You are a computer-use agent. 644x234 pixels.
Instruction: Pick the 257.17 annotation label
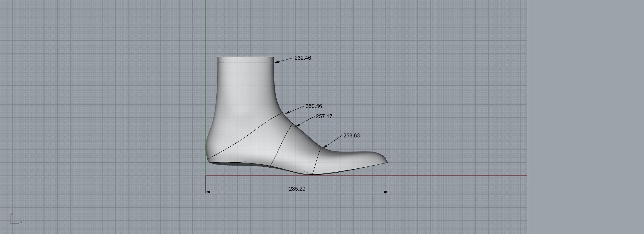click(x=324, y=116)
